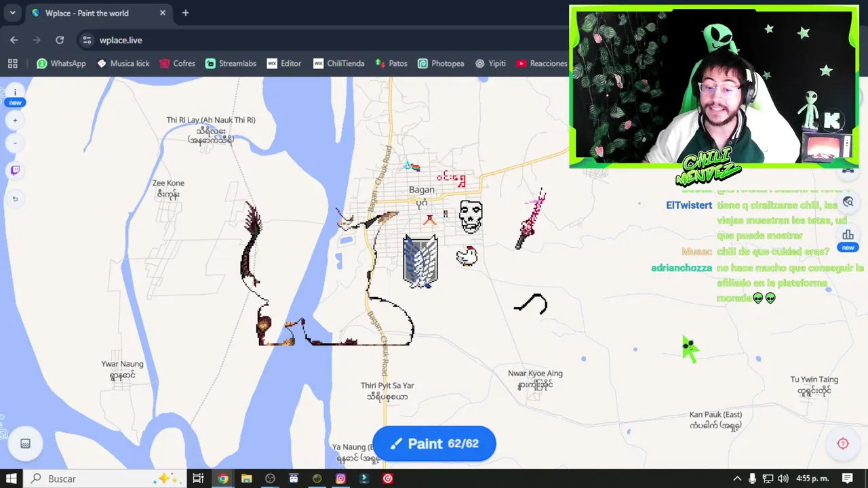The height and width of the screenshot is (488, 868).
Task: Click the Kan Pauk (East) label
Action: 715,415
